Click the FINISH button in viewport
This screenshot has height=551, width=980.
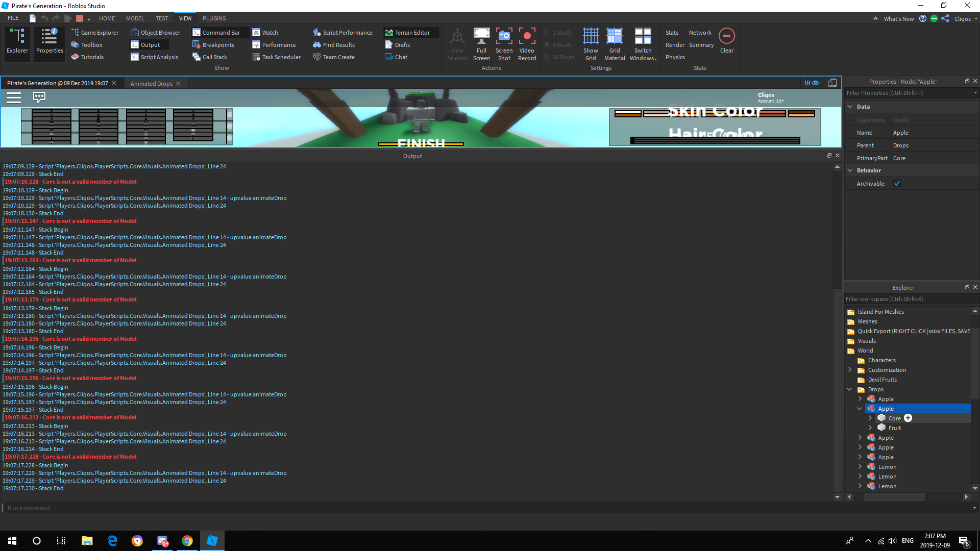[421, 143]
